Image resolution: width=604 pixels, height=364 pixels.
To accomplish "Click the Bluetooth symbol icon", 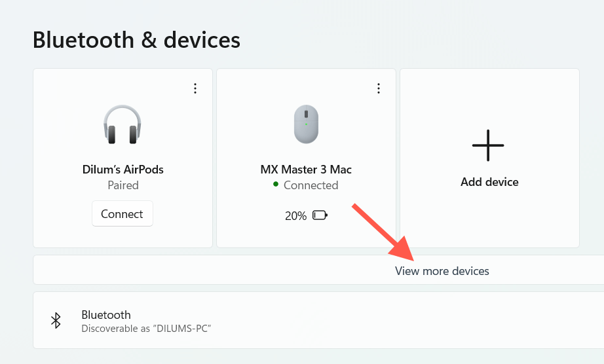I will point(56,320).
